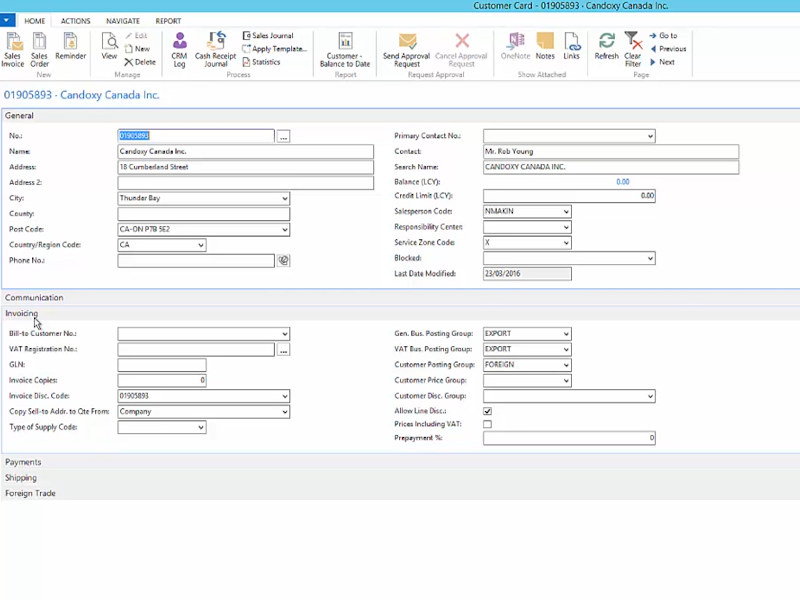Open the ACTIONS ribbon tab
The height and width of the screenshot is (600, 800).
point(76,21)
